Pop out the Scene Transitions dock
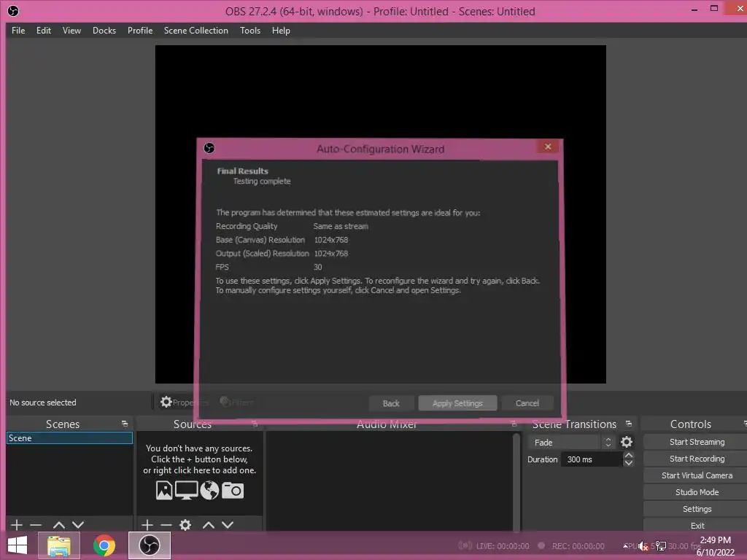The height and width of the screenshot is (560, 747). tap(629, 424)
